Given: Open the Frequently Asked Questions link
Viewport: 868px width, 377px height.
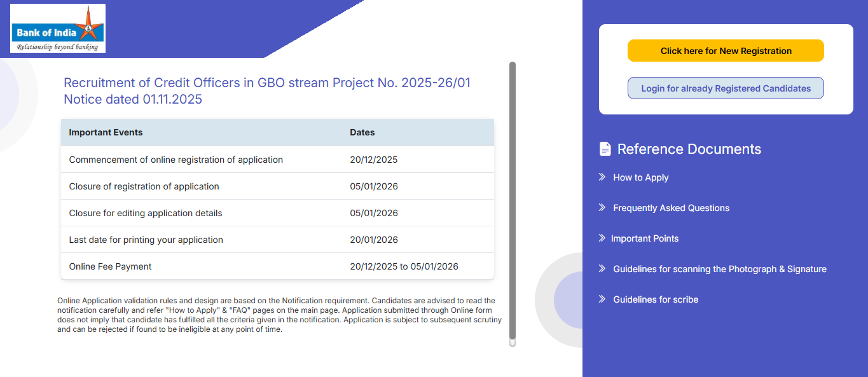Looking at the screenshot, I should 671,208.
